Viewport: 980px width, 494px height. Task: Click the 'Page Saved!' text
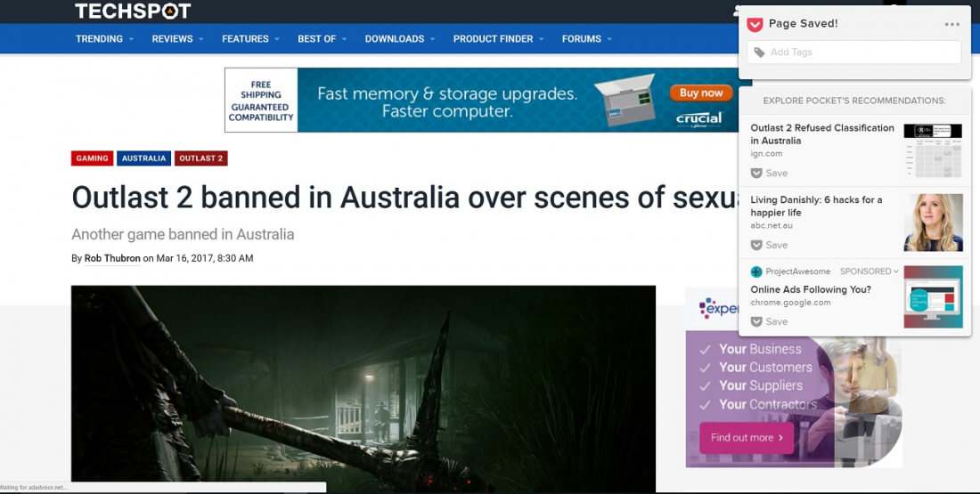[803, 24]
